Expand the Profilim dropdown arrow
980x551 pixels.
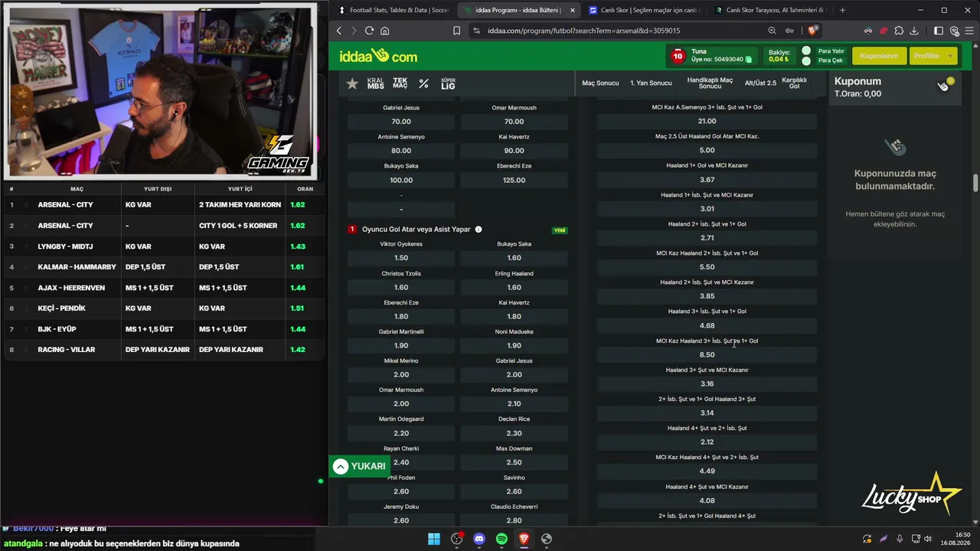pyautogui.click(x=950, y=56)
